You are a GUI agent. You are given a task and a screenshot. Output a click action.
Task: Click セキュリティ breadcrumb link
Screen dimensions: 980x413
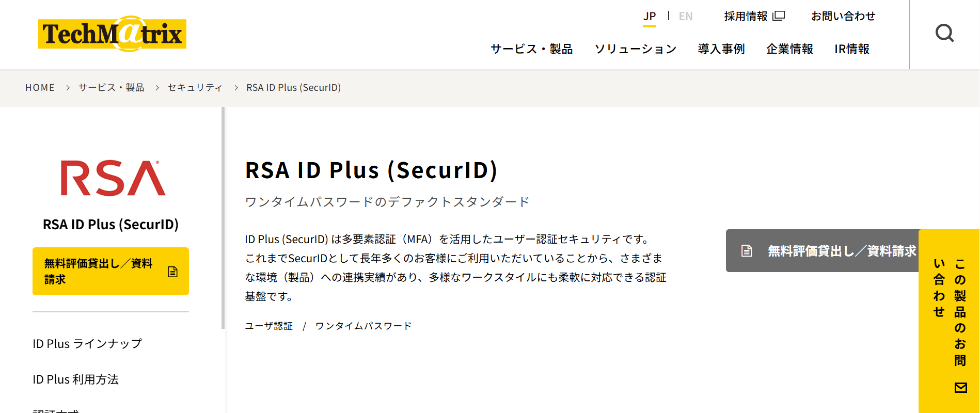click(195, 88)
